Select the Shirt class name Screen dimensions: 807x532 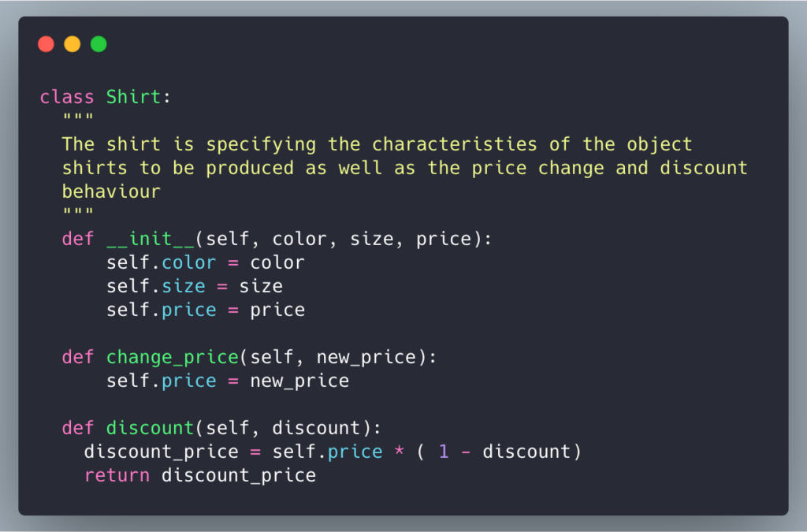point(133,97)
